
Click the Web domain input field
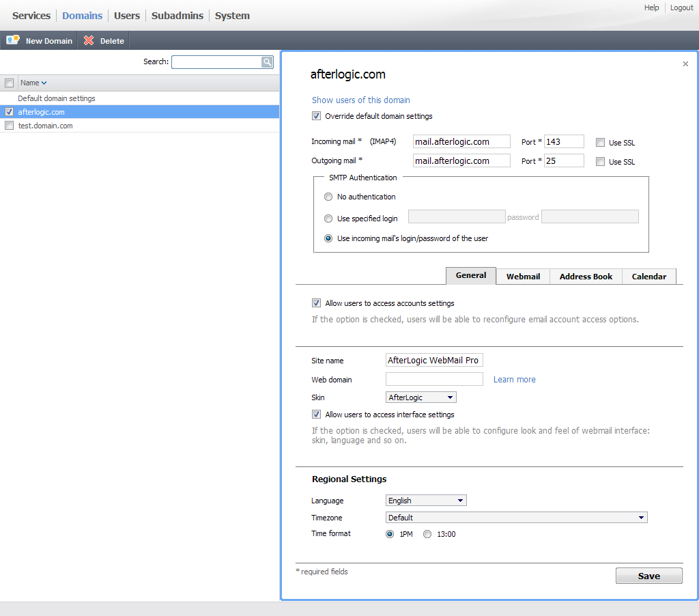tap(434, 379)
